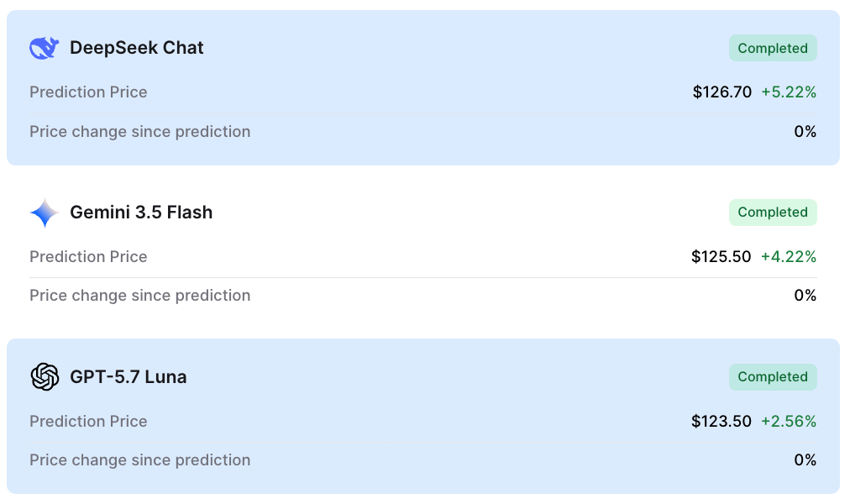Click Gemini 3.5 Flash's Completed badge
Image resolution: width=850 pixels, height=504 pixels.
[773, 213]
